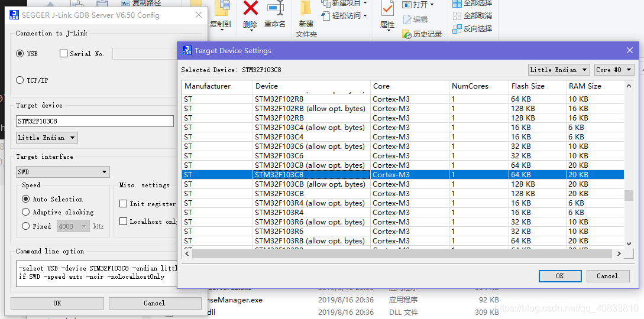This screenshot has height=319, width=644.
Task: Toggle Init registers checkbox
Action: click(123, 204)
